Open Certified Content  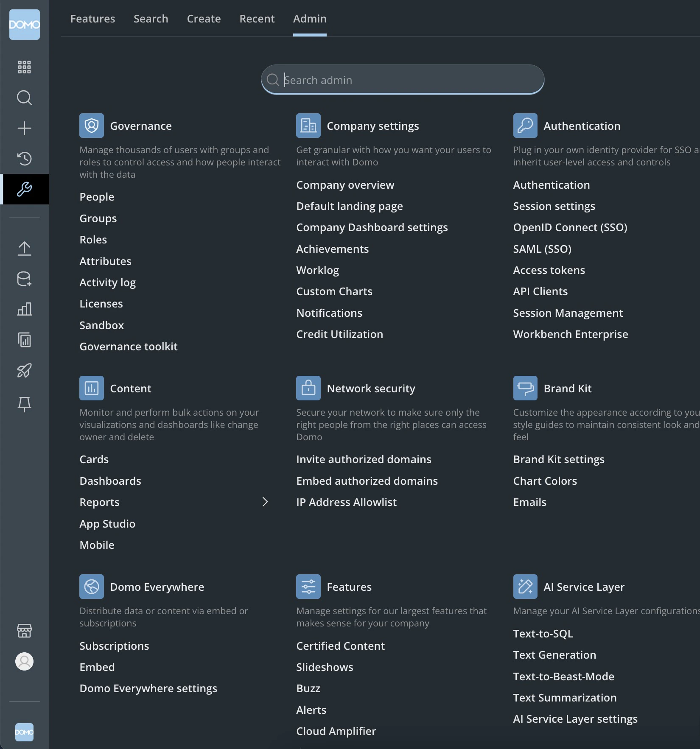[341, 646]
